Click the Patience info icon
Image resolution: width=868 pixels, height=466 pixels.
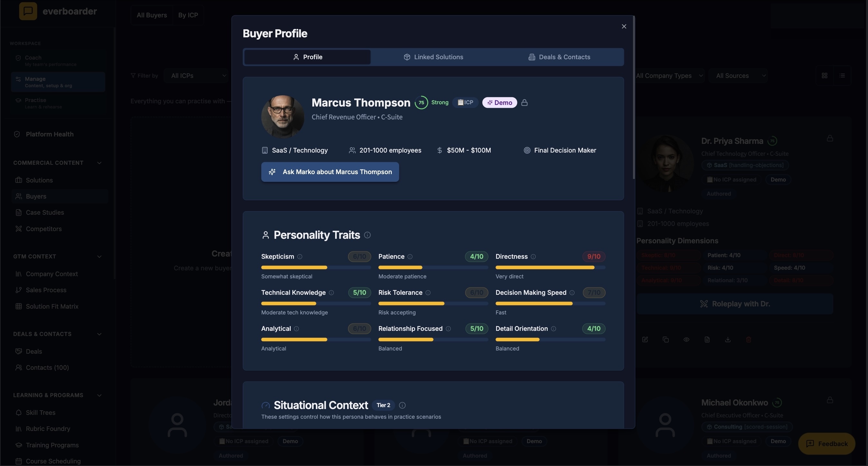[x=410, y=256]
